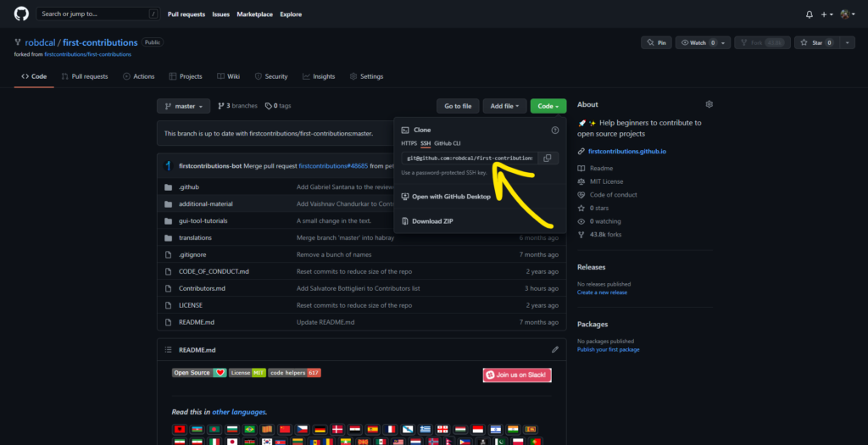Click Go to file button
The image size is (868, 445).
(458, 106)
